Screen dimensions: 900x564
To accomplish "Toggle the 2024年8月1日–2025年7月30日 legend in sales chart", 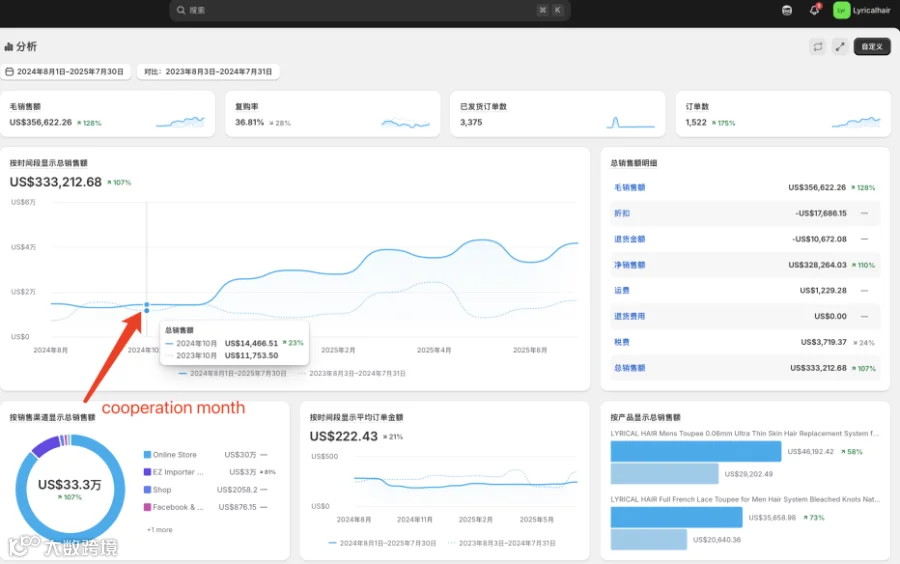I will 232,374.
